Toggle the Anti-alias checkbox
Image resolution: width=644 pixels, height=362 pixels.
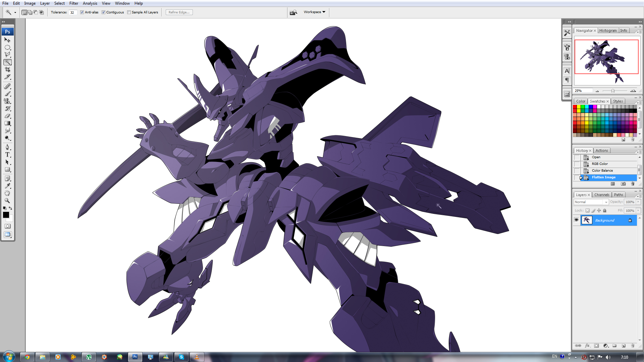[82, 12]
